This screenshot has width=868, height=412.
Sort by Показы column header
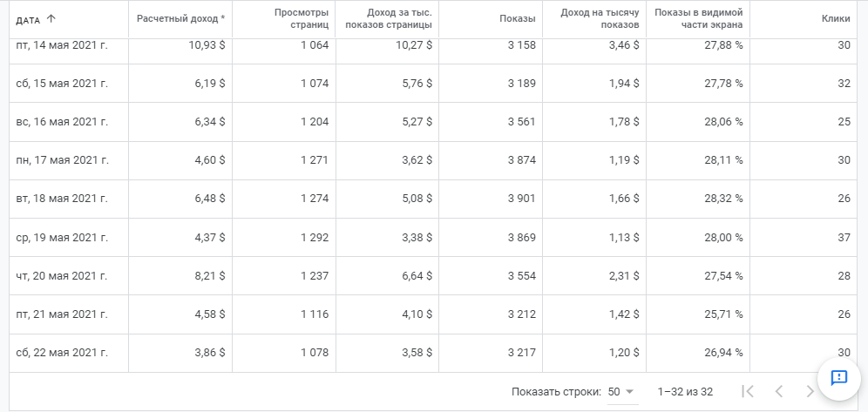518,19
